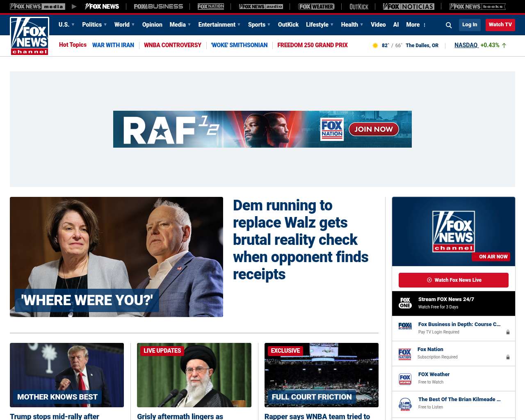Open the FOX Weather title in the sidebar
Image resolution: width=525 pixels, height=420 pixels.
pyautogui.click(x=434, y=374)
